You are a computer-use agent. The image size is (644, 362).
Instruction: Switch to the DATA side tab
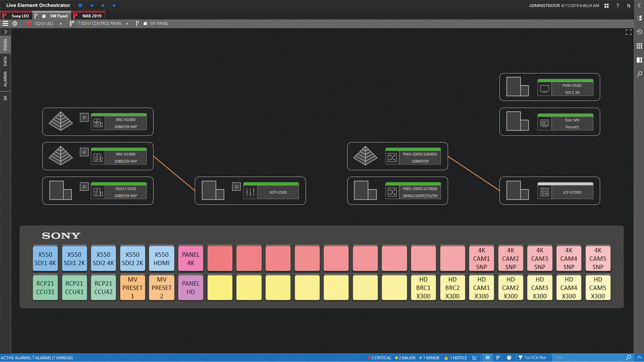point(5,61)
